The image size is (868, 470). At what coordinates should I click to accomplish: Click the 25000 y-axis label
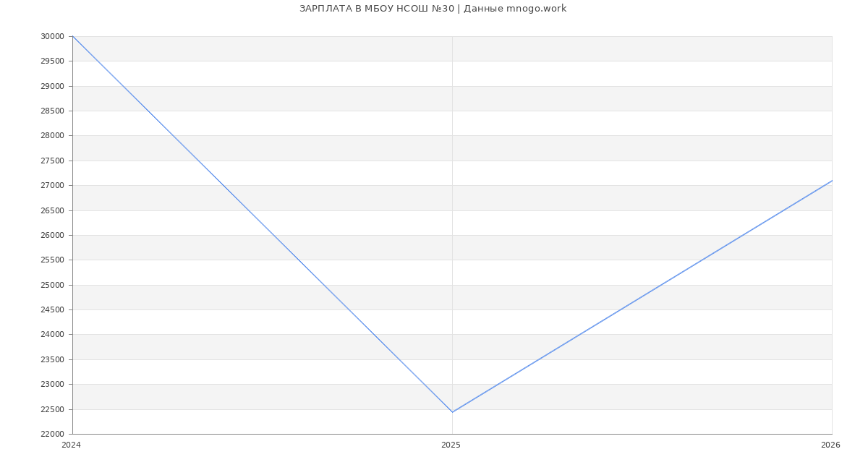52,285
